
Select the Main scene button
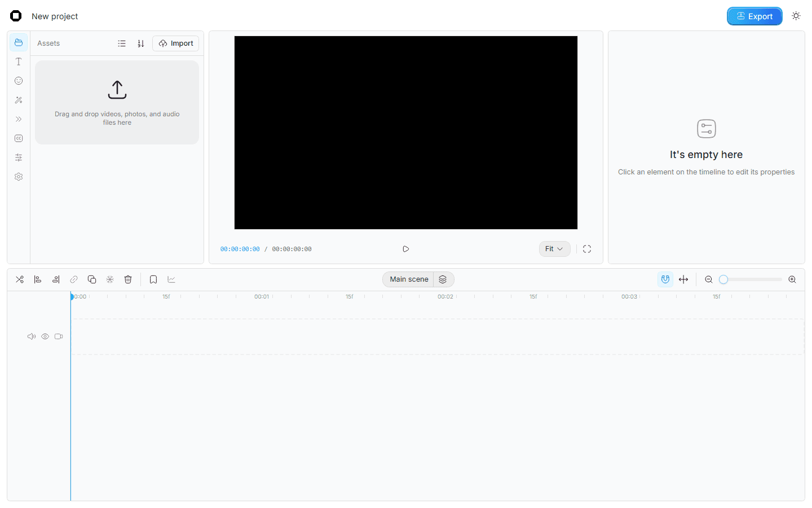[x=409, y=279]
